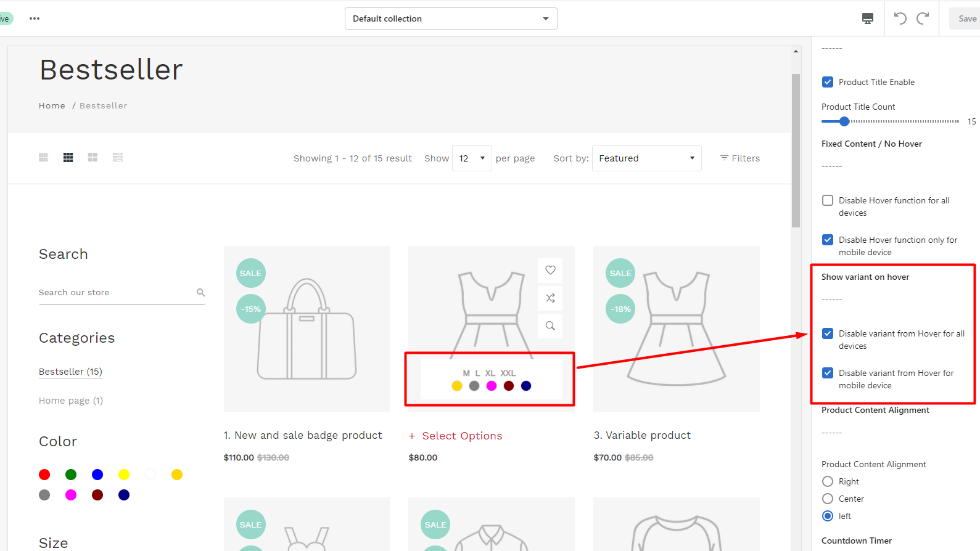Screen dimensions: 980x551
Task: Filter by navy color swatch in sidebar
Action: point(124,495)
